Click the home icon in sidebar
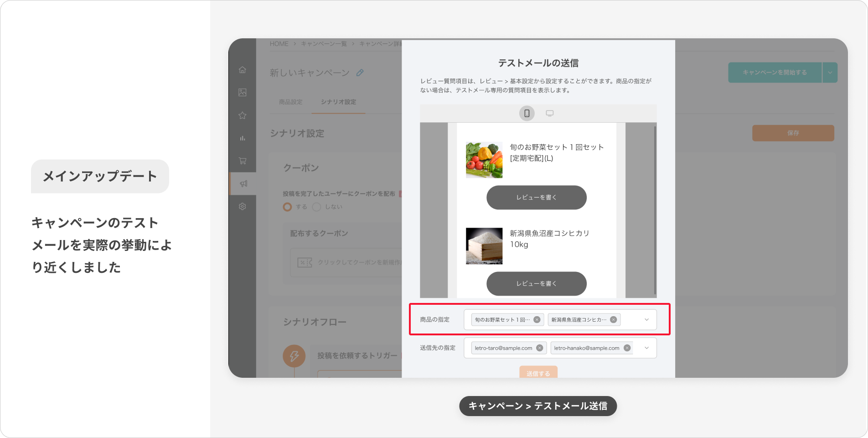Image resolution: width=868 pixels, height=438 pixels. tap(243, 70)
